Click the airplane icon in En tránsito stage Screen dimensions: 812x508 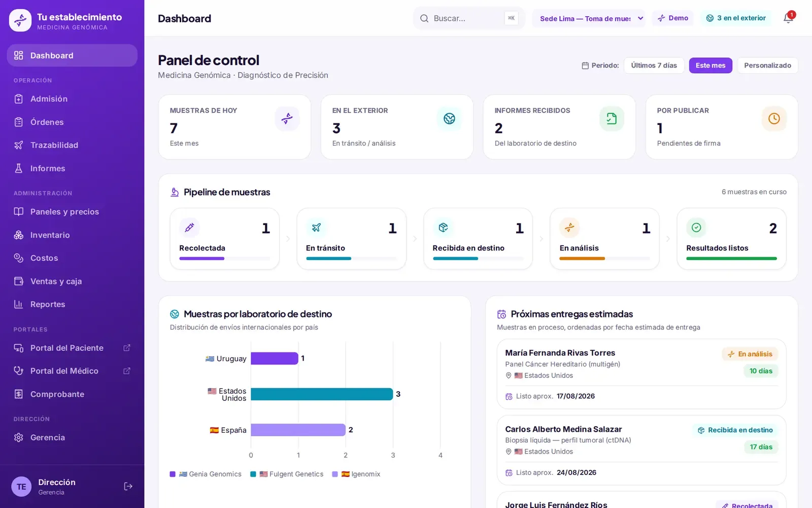click(x=316, y=228)
